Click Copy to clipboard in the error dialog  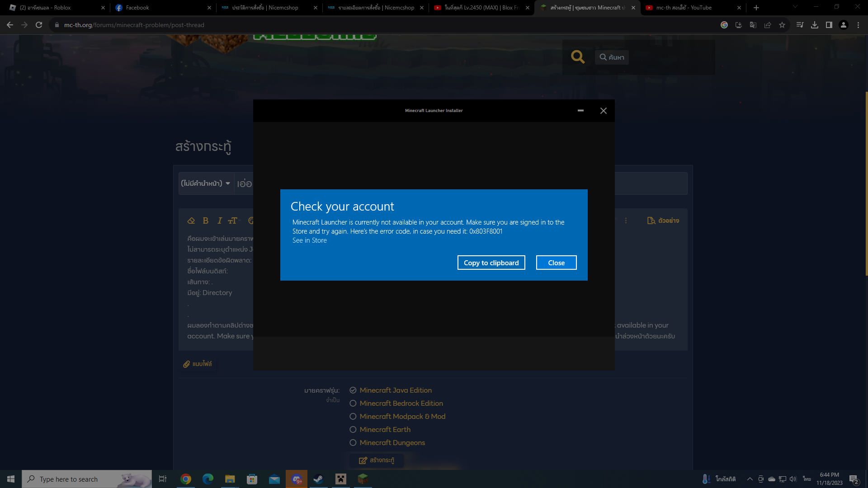click(x=491, y=263)
